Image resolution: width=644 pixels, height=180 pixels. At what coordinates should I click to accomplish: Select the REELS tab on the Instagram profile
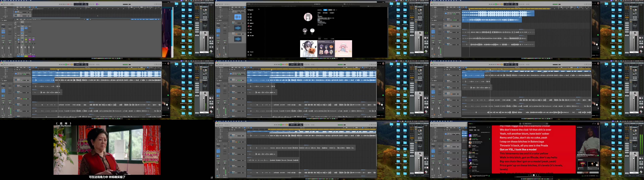pos(326,39)
